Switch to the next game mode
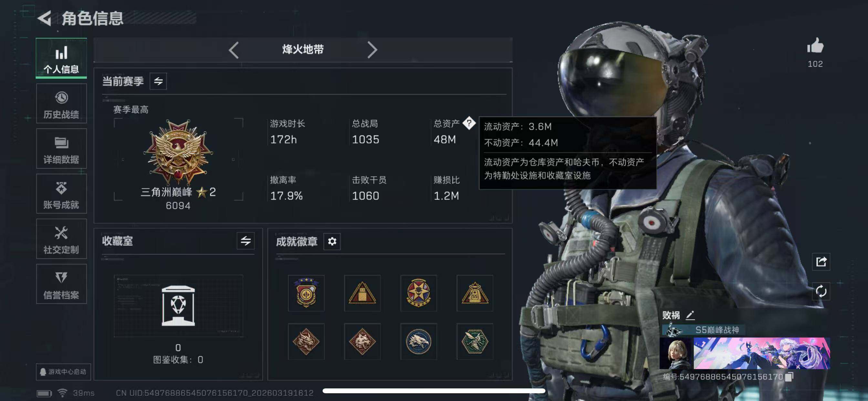This screenshot has width=868, height=401. (372, 50)
